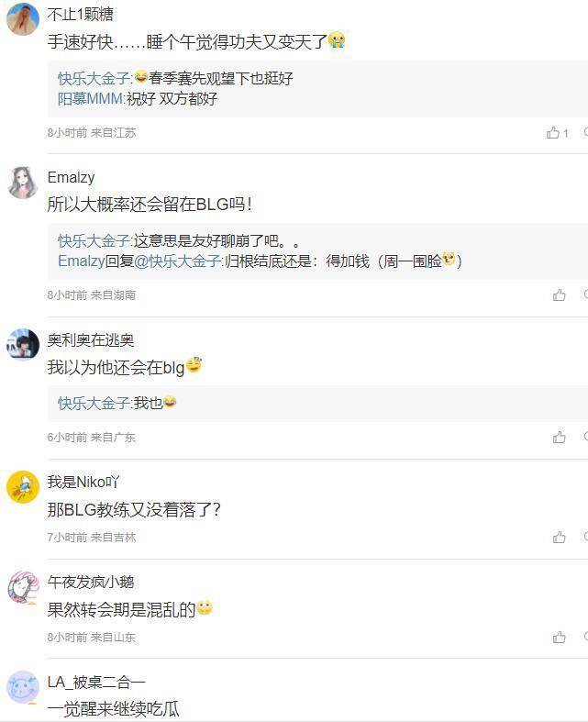The height and width of the screenshot is (722, 588).
Task: Like Emalzy's comment with thumbs-up icon
Action: click(x=560, y=295)
